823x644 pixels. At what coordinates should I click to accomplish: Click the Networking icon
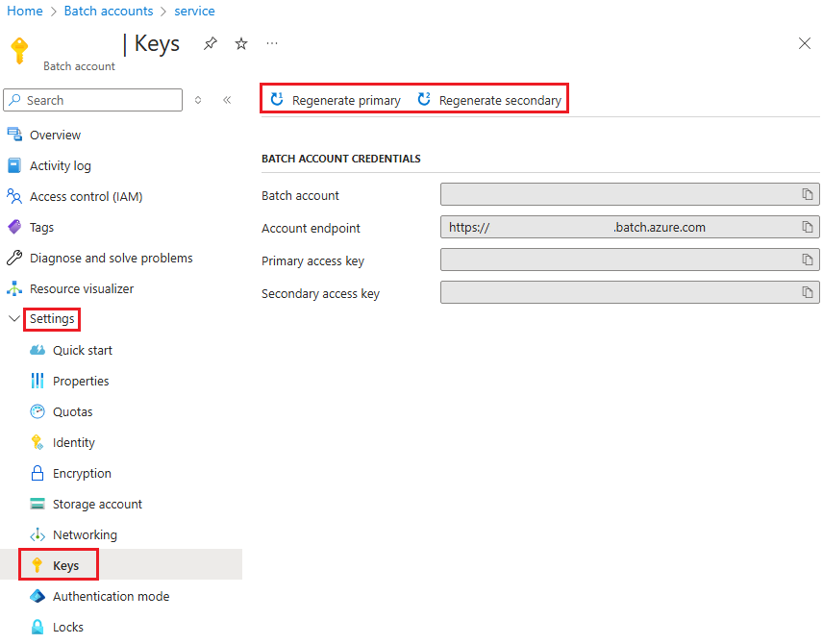tap(37, 534)
